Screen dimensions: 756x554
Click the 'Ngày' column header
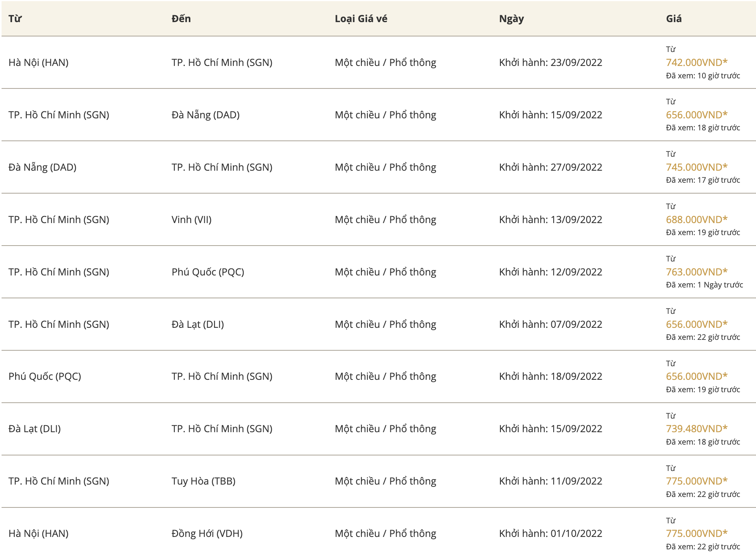pos(511,19)
